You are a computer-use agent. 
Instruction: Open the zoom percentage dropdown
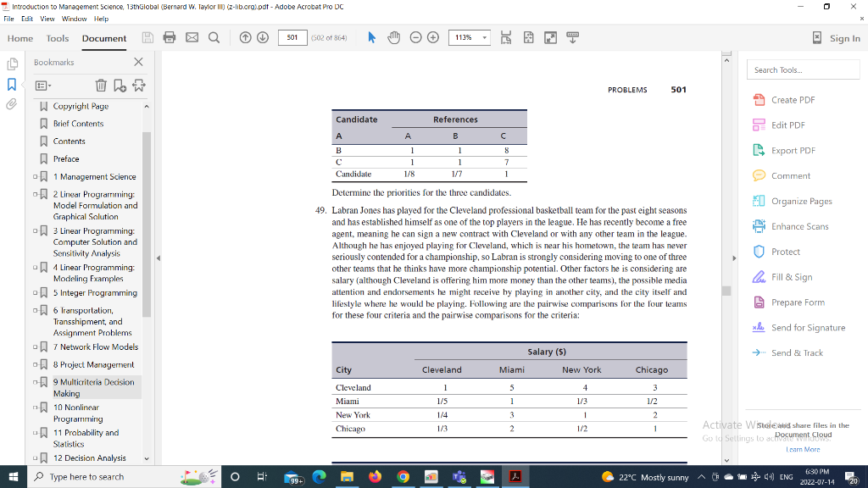coord(484,37)
